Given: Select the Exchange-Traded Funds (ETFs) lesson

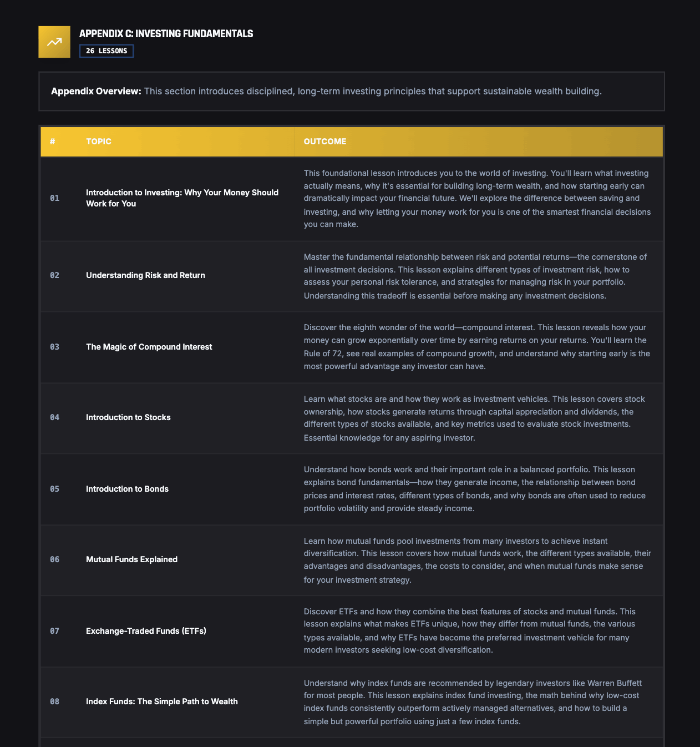Looking at the screenshot, I should [x=146, y=631].
